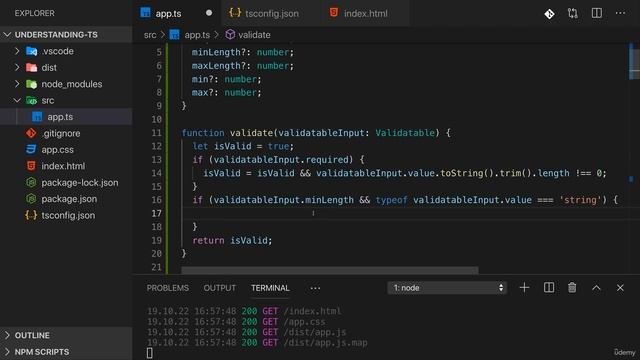Image resolution: width=640 pixels, height=360 pixels.
Task: Click the src folder icon
Action: pos(31,100)
